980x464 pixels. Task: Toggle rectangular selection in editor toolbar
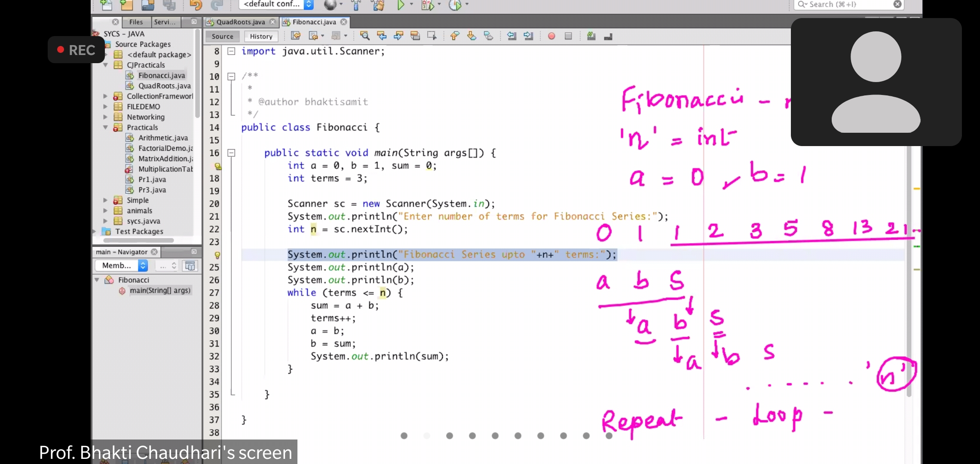click(x=432, y=36)
